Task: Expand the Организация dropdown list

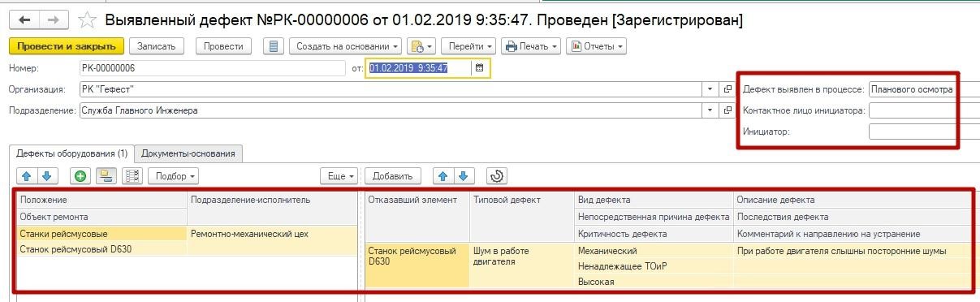Action: click(x=710, y=89)
